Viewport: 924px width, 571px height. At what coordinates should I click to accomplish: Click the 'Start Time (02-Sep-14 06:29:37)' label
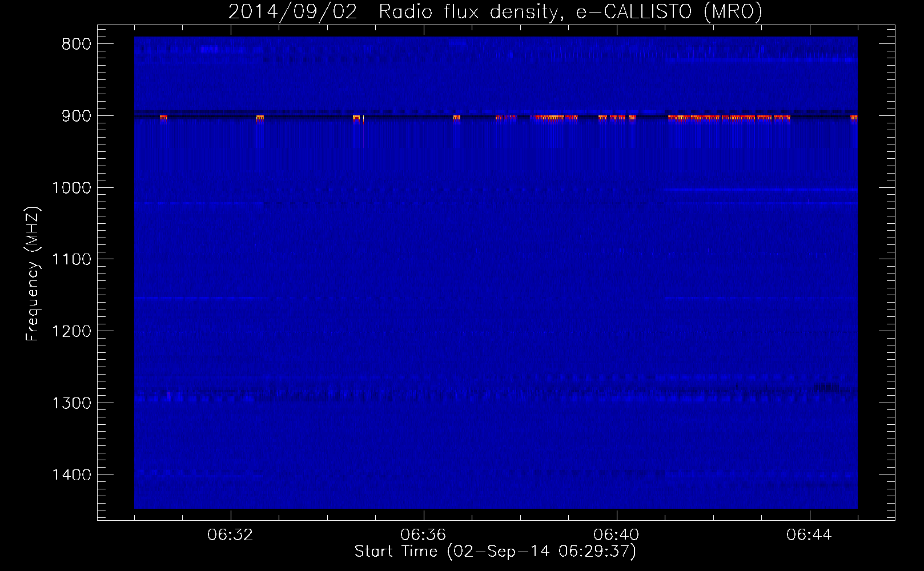click(495, 552)
